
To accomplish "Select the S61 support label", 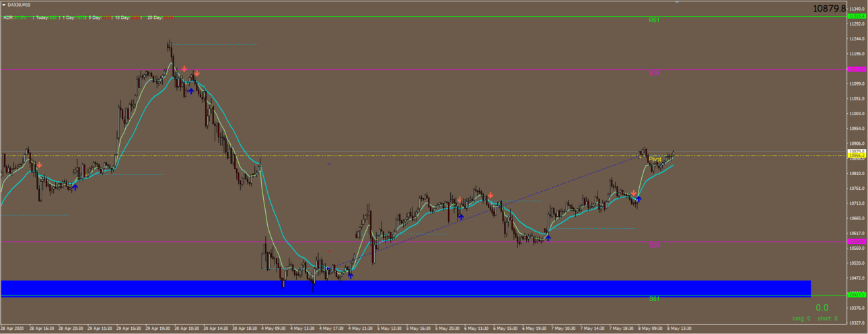I will pyautogui.click(x=654, y=298).
